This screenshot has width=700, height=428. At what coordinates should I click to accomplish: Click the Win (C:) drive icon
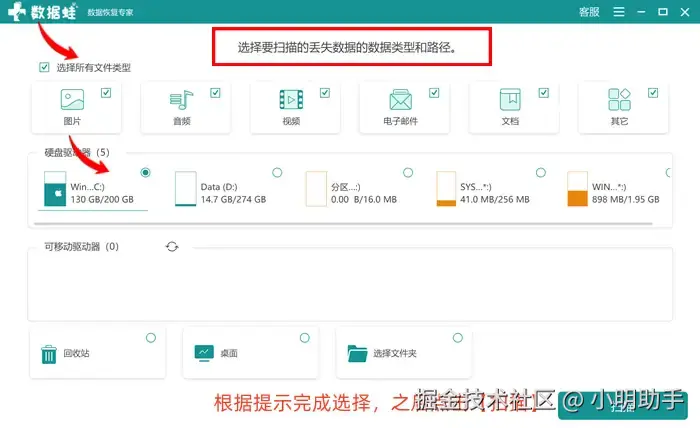pyautogui.click(x=55, y=189)
